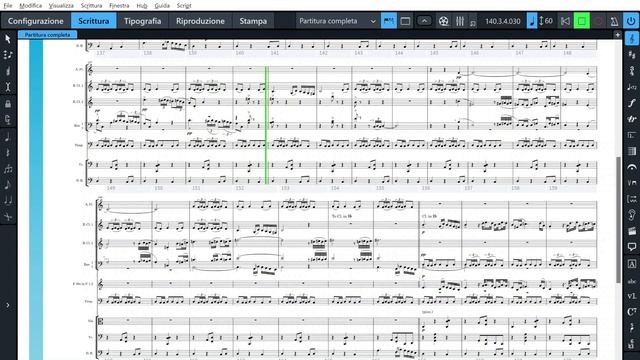Toggle the Insert mode I-beam tool
Screen dimensions: 640x360
8,87
